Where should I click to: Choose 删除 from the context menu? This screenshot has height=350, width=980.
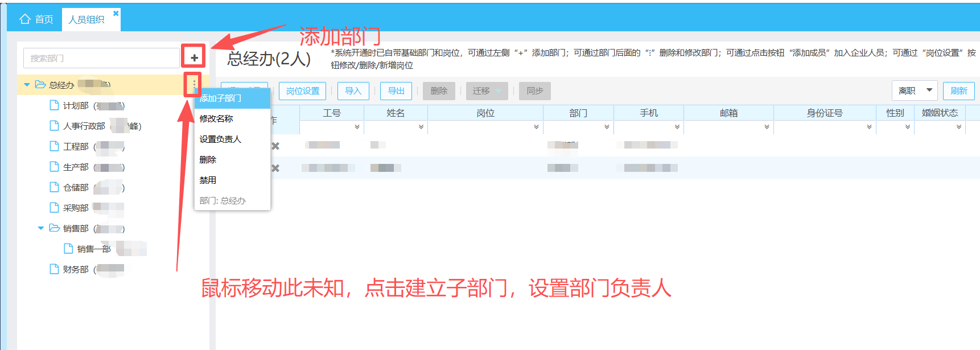[x=232, y=160]
